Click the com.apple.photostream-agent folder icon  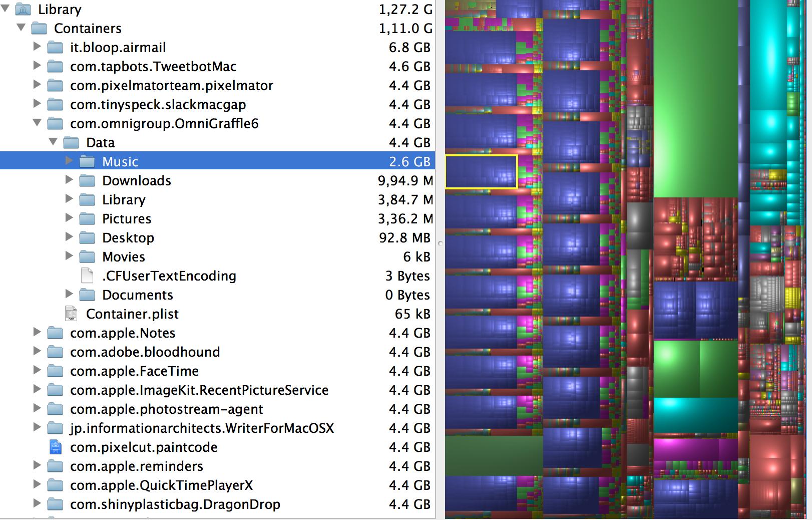[x=55, y=409]
